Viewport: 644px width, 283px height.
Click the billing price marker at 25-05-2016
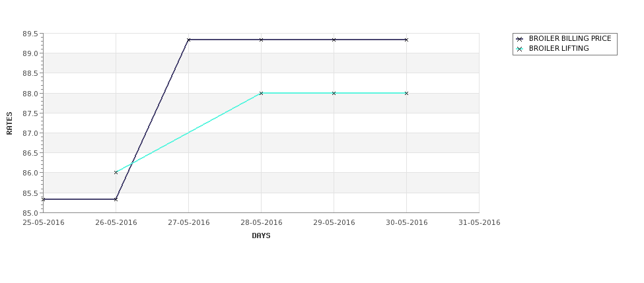coord(43,199)
